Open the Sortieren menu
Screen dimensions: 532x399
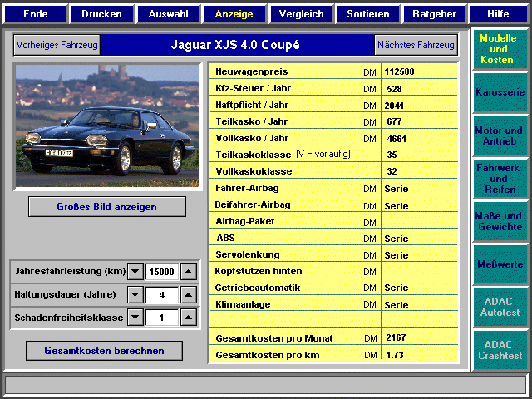point(367,14)
